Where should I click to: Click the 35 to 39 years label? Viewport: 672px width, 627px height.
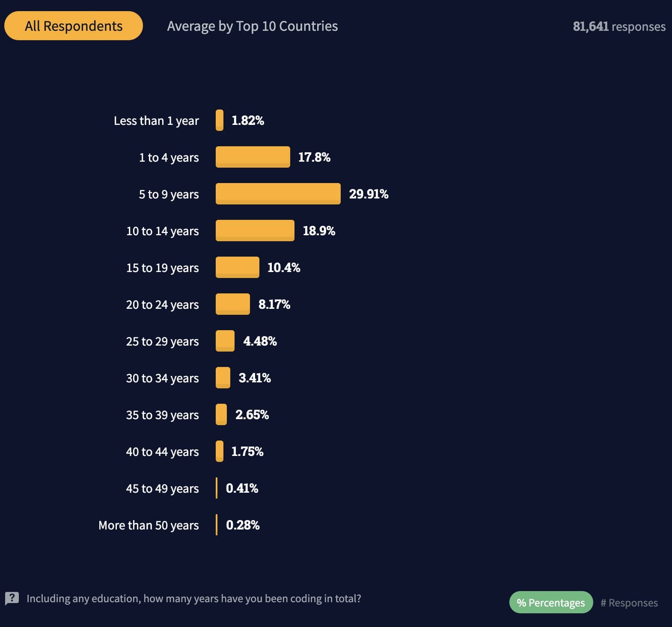[162, 415]
